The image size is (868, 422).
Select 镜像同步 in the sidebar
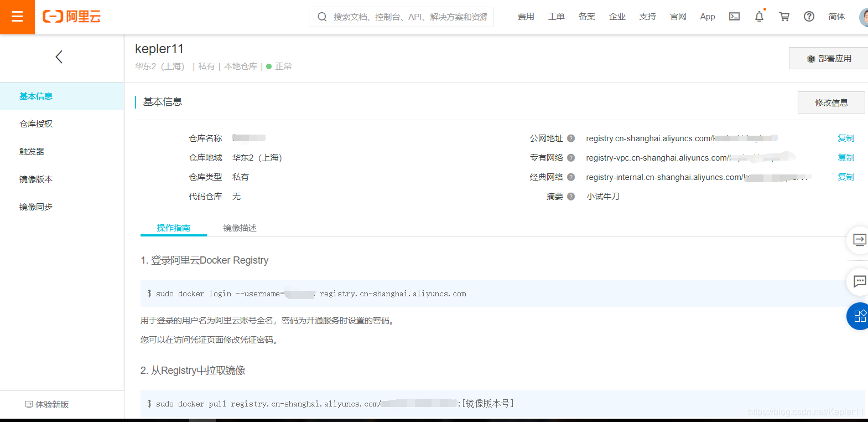click(x=62, y=207)
